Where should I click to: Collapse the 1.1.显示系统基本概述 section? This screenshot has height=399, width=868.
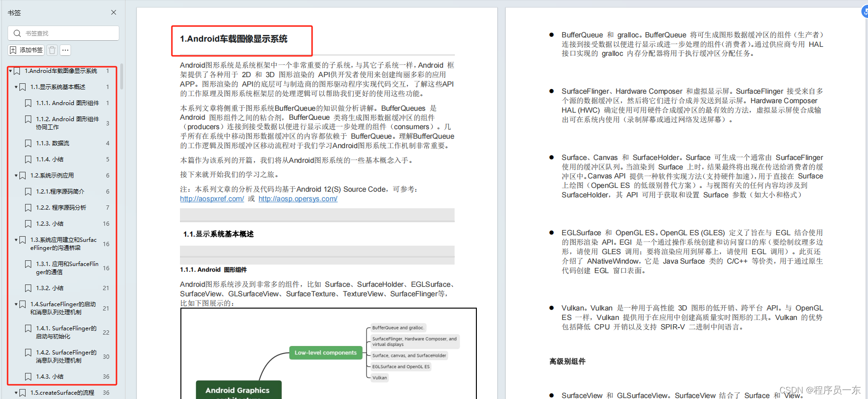[16, 87]
